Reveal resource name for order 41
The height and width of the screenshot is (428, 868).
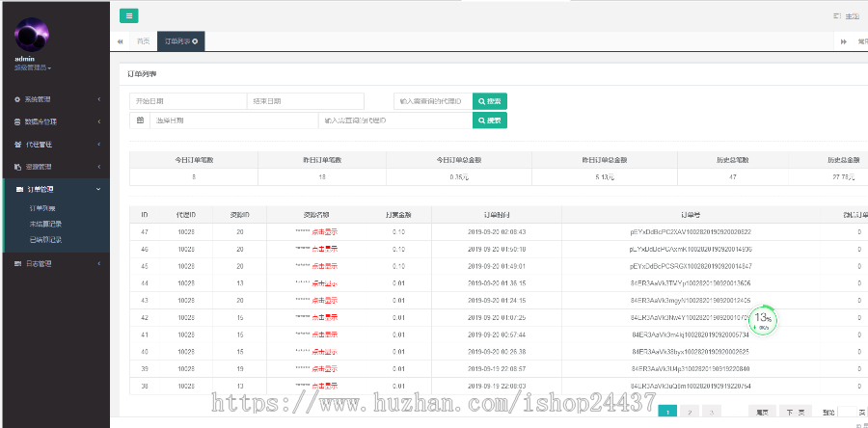[324, 334]
